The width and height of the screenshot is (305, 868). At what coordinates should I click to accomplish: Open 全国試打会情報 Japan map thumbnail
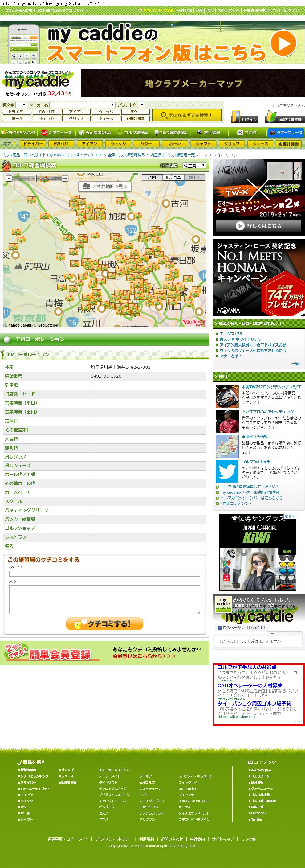[227, 446]
